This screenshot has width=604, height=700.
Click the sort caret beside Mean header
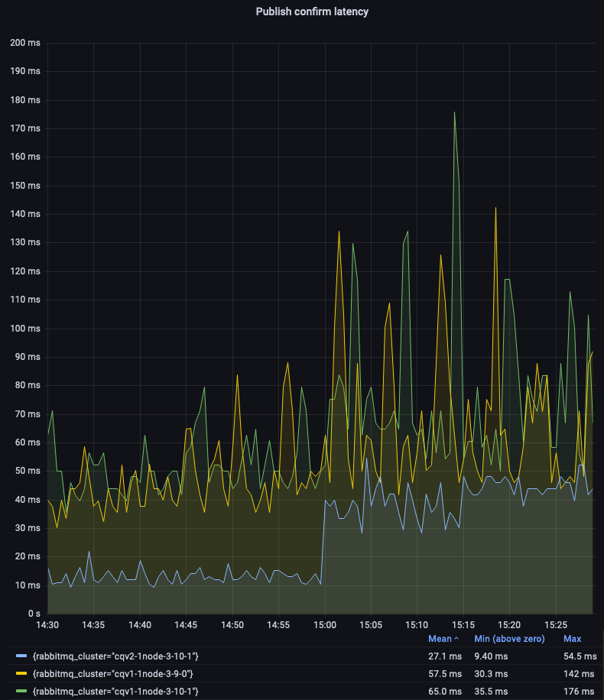tap(457, 638)
